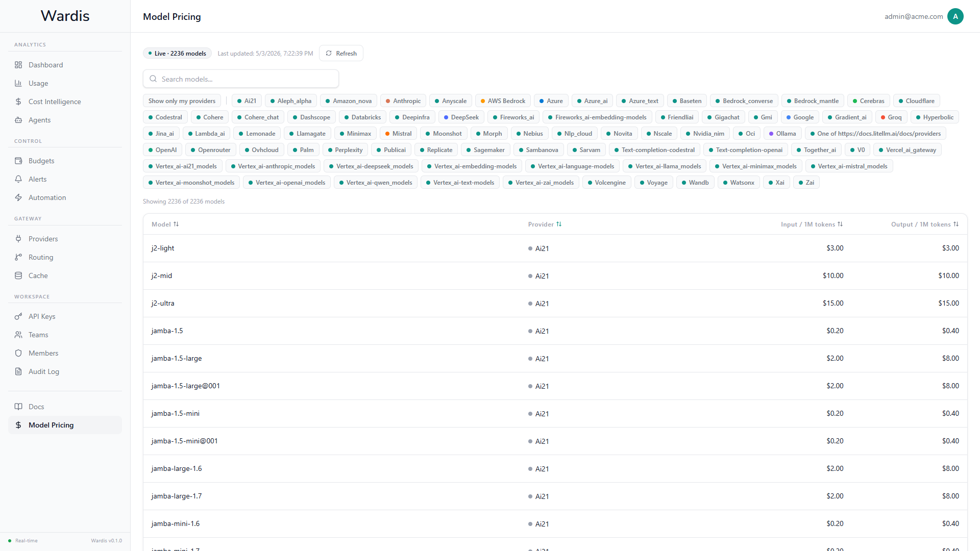The width and height of the screenshot is (980, 551).
Task: Click the Live 2236 models badge
Action: click(x=177, y=53)
